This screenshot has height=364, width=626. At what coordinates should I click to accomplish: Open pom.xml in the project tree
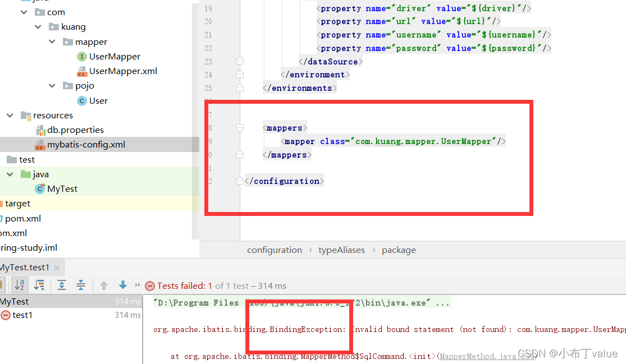23,219
